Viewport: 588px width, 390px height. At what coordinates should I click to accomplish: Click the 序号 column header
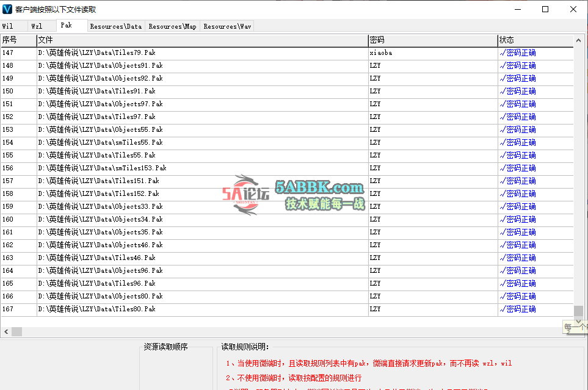tap(18, 40)
